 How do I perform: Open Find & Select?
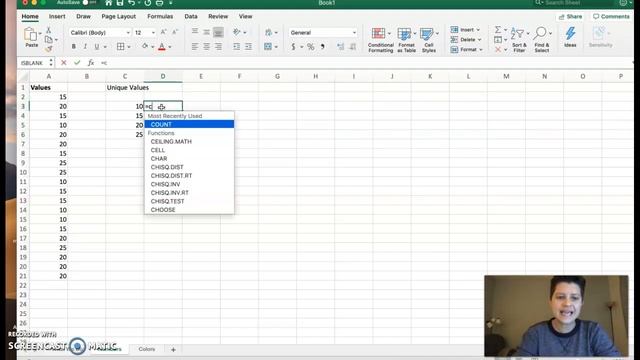(542, 40)
